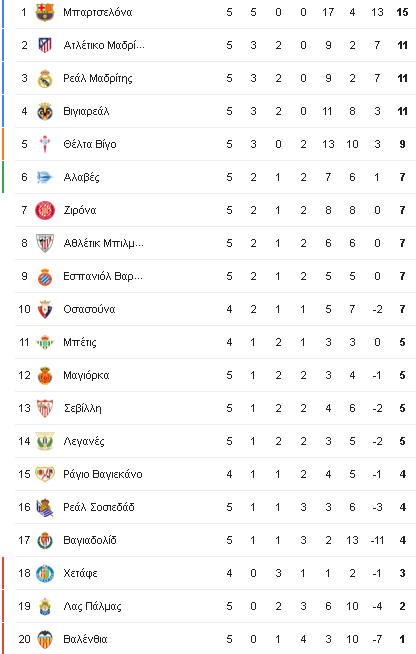Viewport: 416px width, 654px height.
Task: Click the Atlético Madrid crest icon
Action: pyautogui.click(x=45, y=45)
